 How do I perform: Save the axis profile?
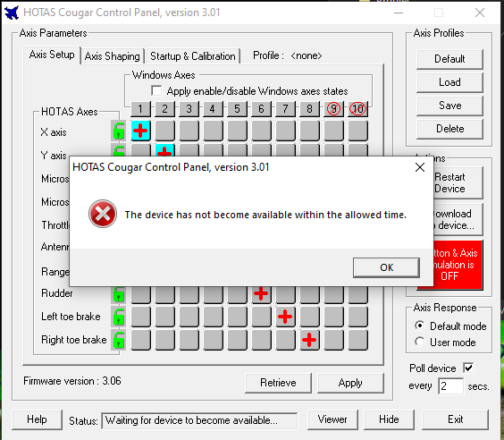449,106
